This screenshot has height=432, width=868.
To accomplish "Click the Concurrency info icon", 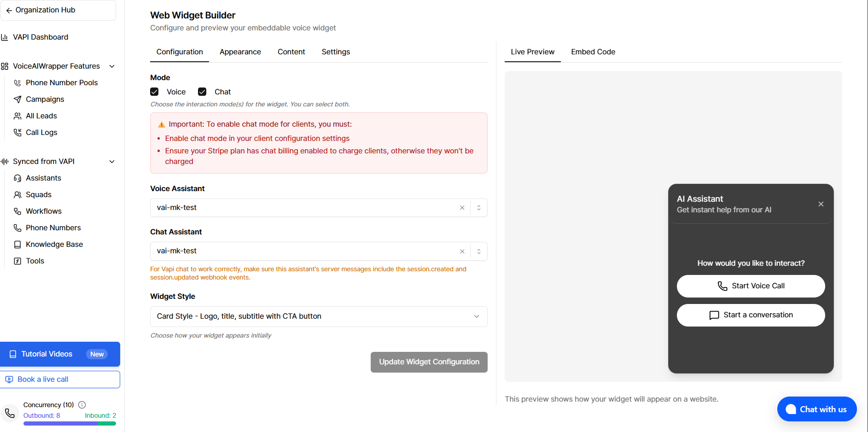I will [x=82, y=405].
